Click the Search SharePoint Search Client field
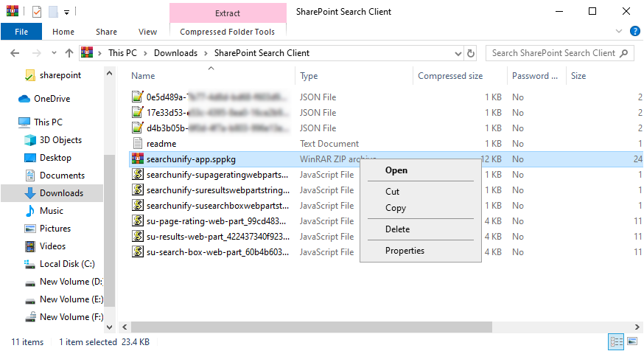Screen dimensions: 644x351 click(553, 53)
